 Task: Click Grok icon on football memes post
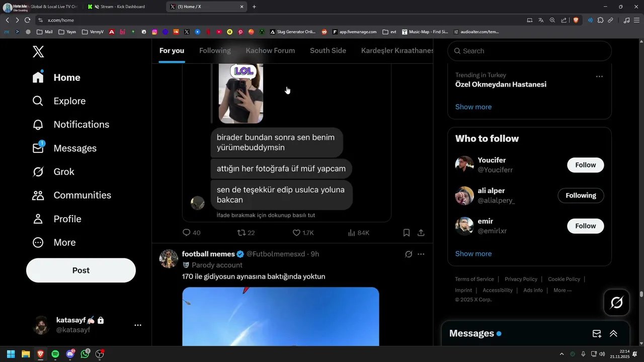coord(409,254)
